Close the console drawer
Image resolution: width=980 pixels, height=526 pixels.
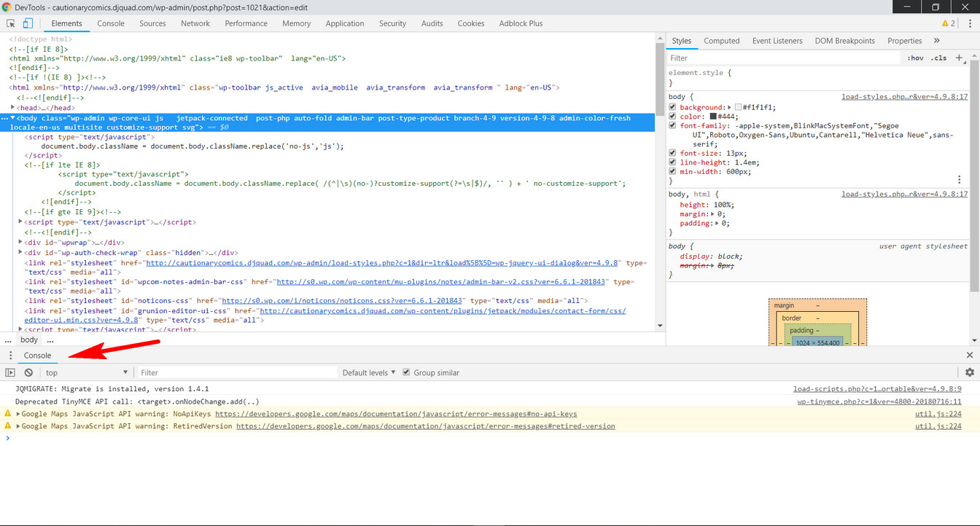coord(970,356)
